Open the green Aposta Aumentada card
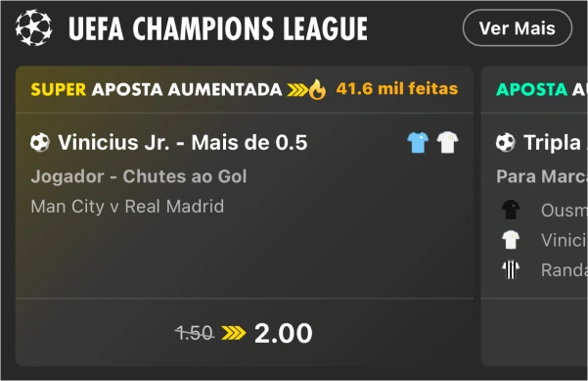 [x=534, y=215]
